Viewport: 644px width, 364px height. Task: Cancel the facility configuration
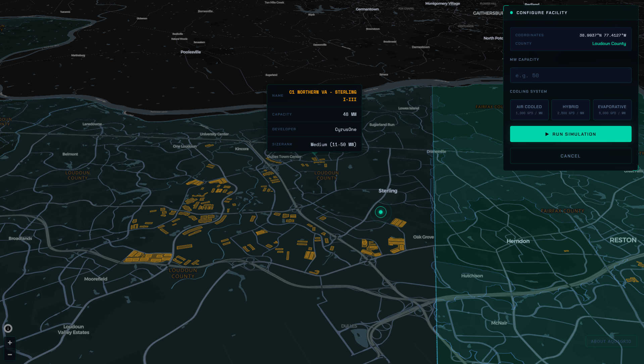[x=571, y=156]
